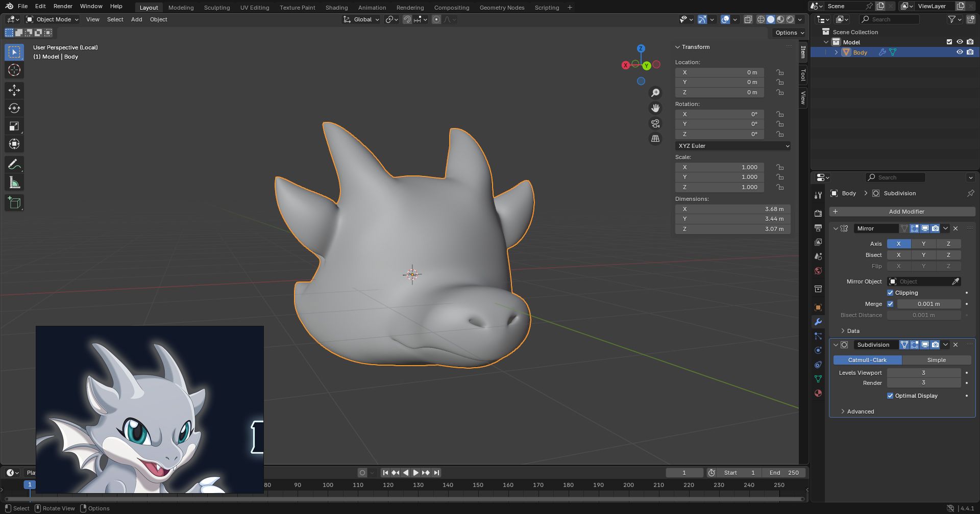Screen dimensions: 980x514
Task: Select the Scale tool
Action: pyautogui.click(x=14, y=126)
